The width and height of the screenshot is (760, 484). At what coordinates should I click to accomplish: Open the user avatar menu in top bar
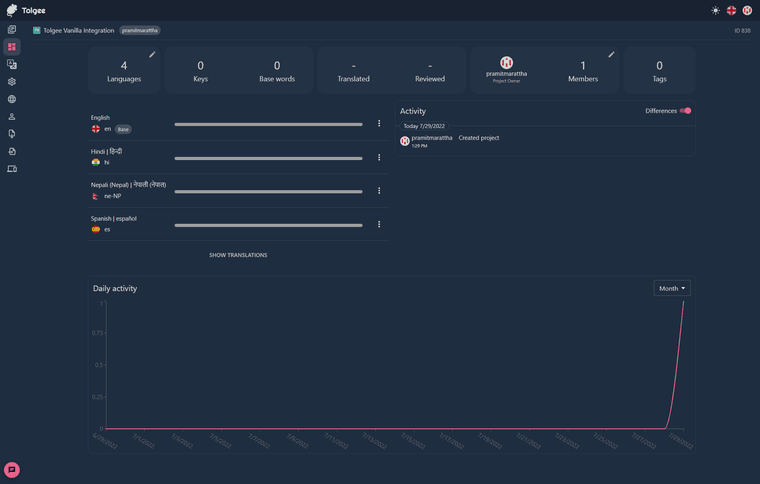pyautogui.click(x=747, y=10)
